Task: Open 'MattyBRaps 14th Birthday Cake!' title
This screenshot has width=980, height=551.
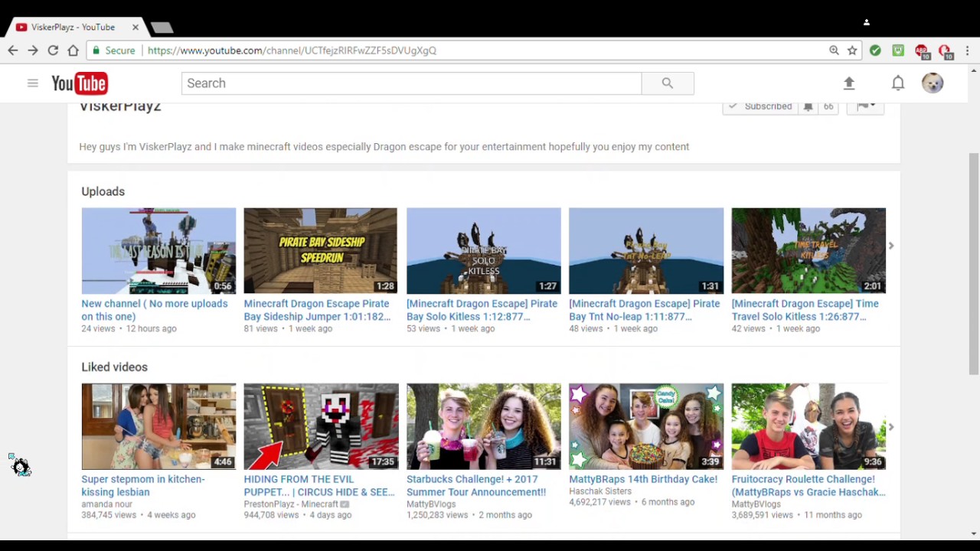Action: (x=643, y=479)
